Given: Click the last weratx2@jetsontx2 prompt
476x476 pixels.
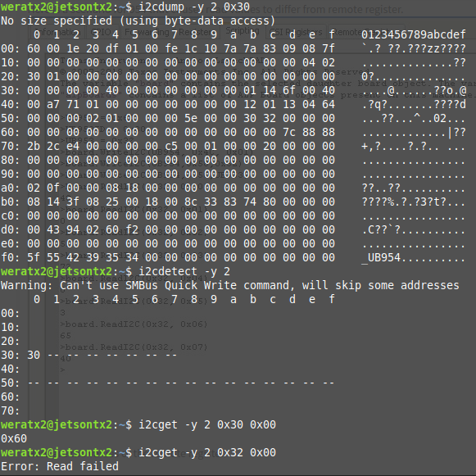Looking at the screenshot, I should click(x=57, y=452).
